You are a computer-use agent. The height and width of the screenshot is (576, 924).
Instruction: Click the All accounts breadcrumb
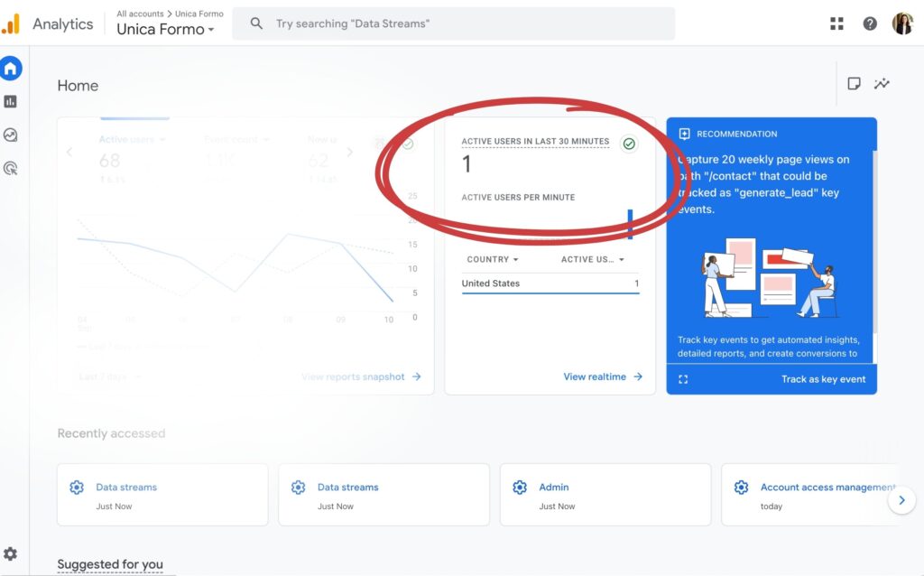(140, 14)
